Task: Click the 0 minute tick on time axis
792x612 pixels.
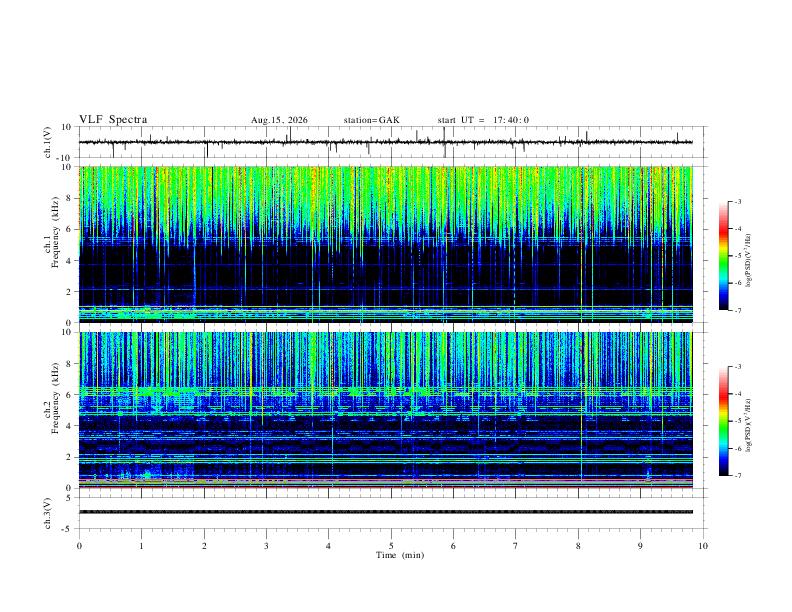Action: point(79,546)
